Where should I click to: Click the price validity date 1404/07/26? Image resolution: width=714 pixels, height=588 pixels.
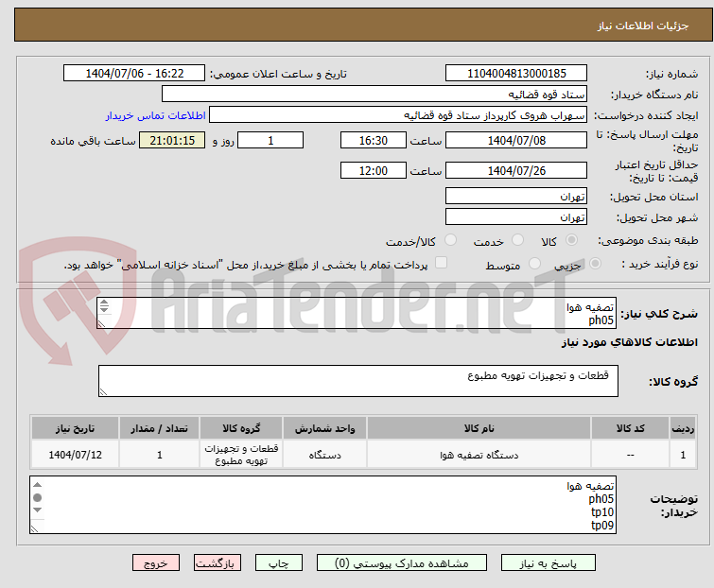pos(516,171)
